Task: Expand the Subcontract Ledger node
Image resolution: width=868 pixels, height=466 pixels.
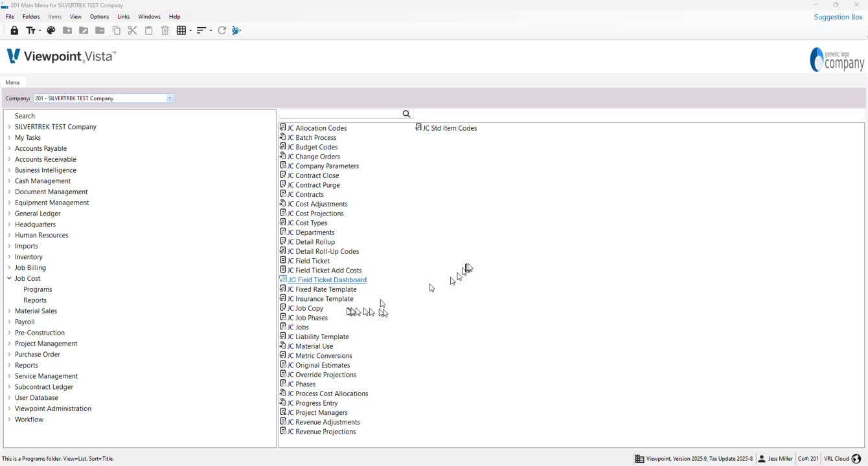Action: pyautogui.click(x=9, y=387)
